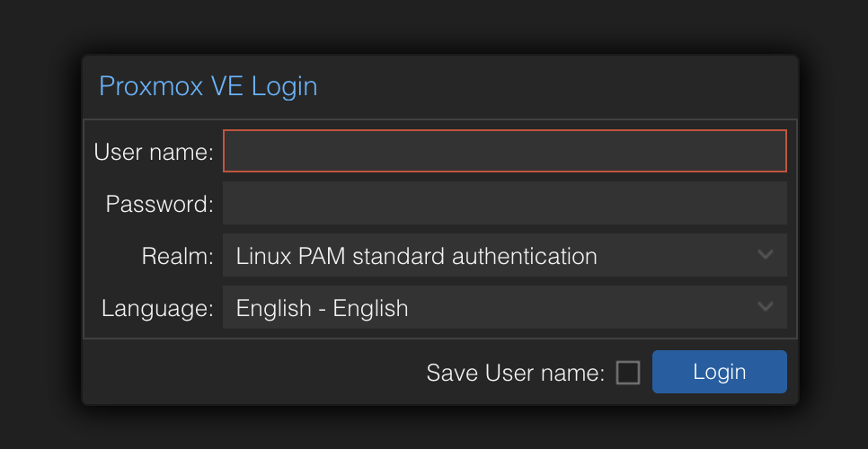Click the Realm label
This screenshot has width=868, height=449.
click(178, 256)
